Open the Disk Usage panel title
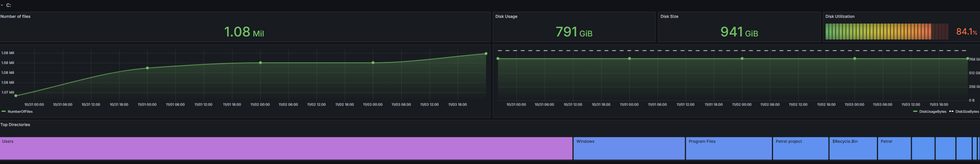The width and height of the screenshot is (980, 164). click(x=506, y=16)
